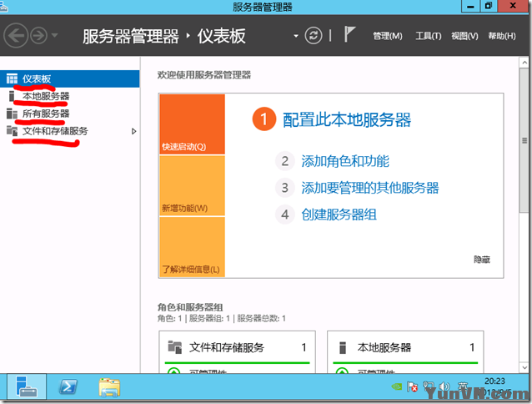Open File Explorer from the taskbar
This screenshot has width=532, height=404.
pos(109,387)
